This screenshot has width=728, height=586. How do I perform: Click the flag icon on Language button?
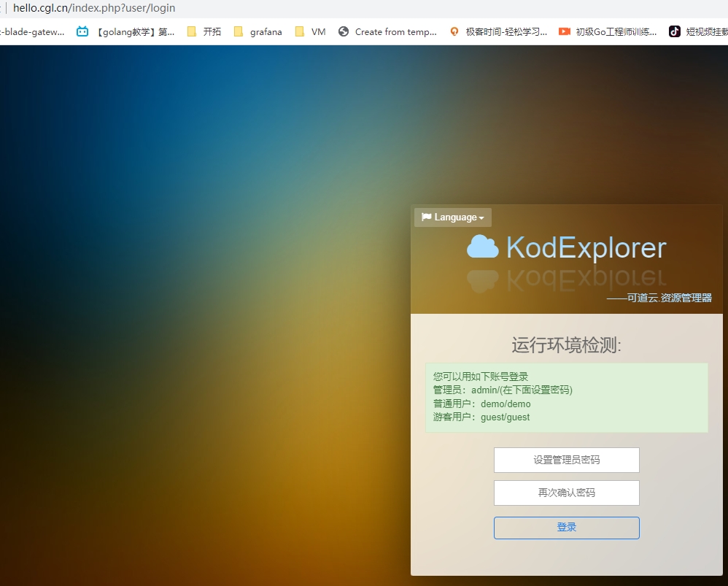click(426, 217)
